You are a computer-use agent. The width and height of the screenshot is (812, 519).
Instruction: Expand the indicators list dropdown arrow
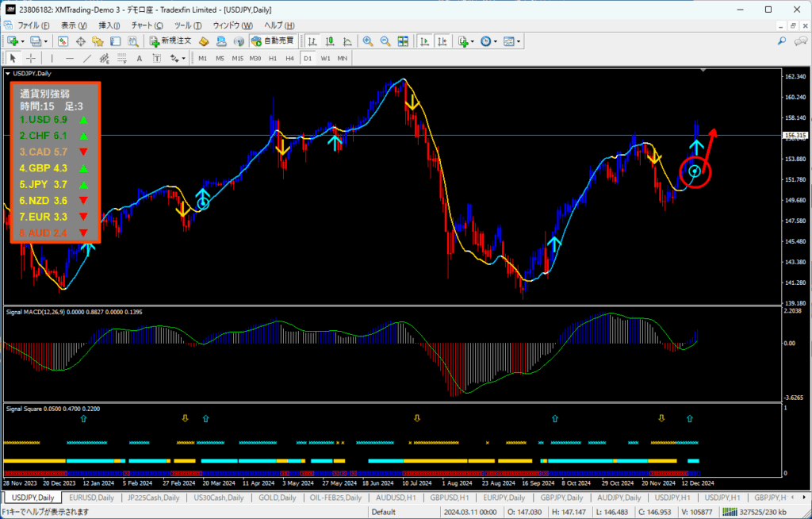point(473,41)
